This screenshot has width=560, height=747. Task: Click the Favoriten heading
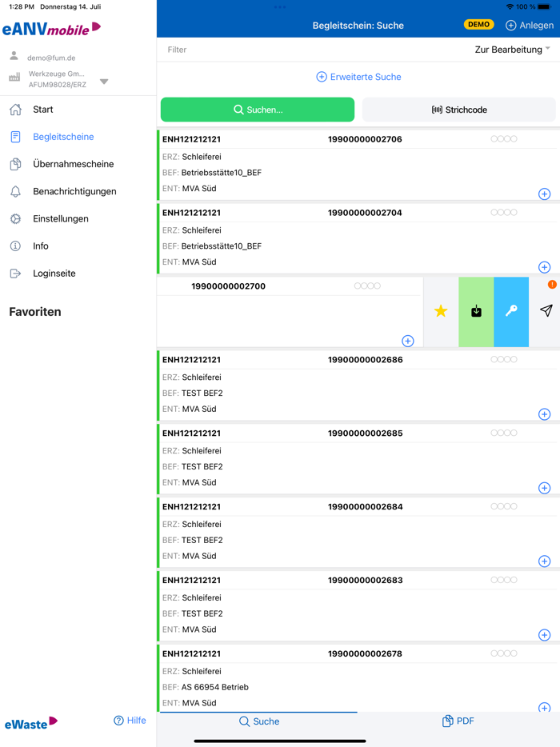click(x=34, y=312)
